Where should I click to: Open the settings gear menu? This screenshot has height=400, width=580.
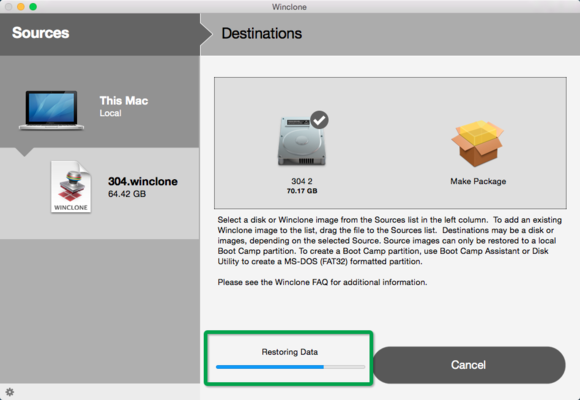[10, 392]
